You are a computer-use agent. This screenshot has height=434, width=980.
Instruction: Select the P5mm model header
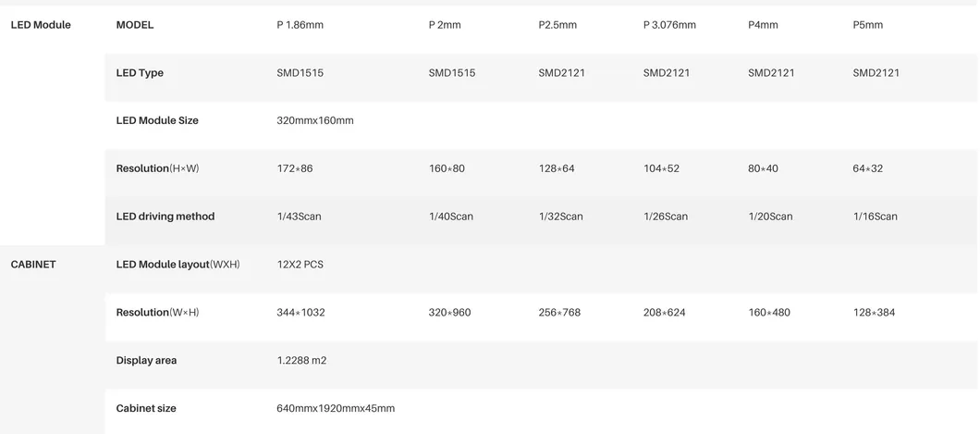click(867, 25)
